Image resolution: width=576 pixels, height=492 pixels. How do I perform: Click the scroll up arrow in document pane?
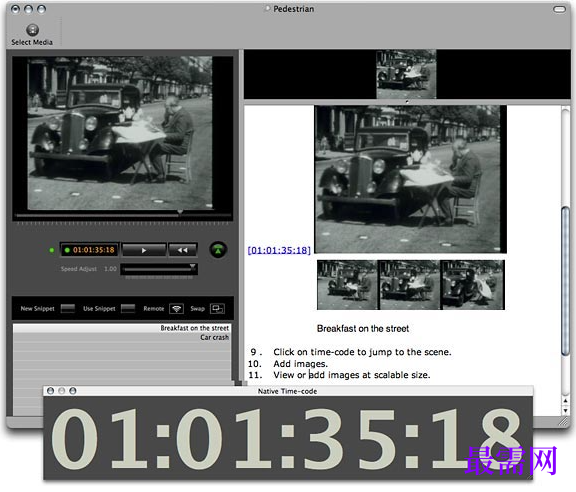[565, 401]
